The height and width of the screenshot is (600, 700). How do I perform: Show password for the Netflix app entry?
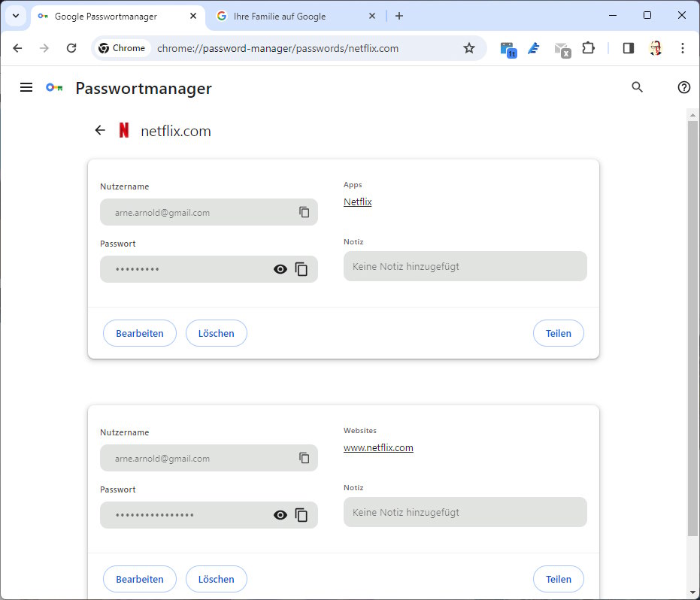click(280, 269)
